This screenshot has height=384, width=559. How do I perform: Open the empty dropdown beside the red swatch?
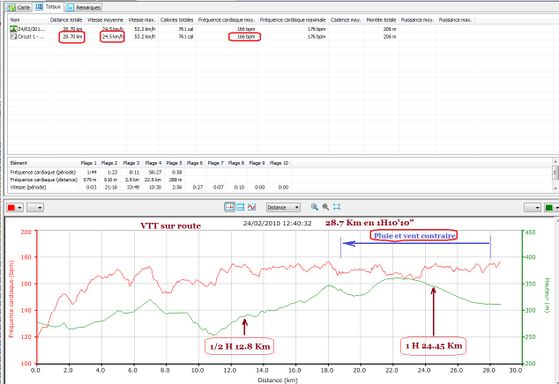35,208
